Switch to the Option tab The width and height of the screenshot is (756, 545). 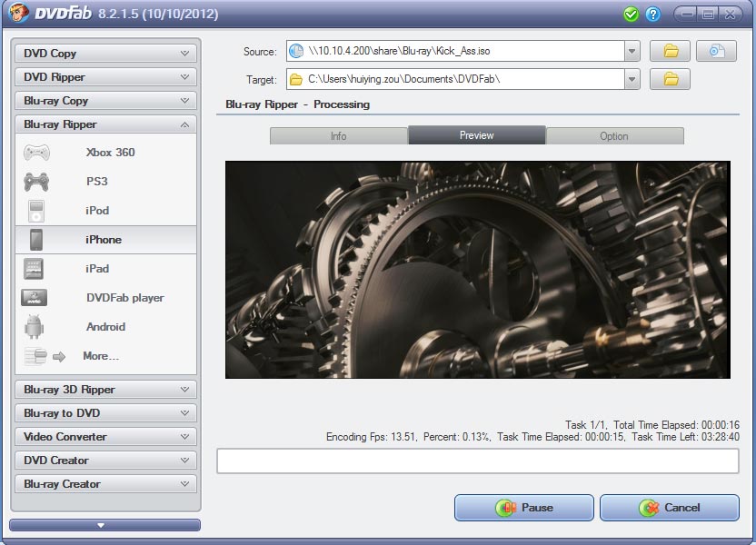coord(614,136)
